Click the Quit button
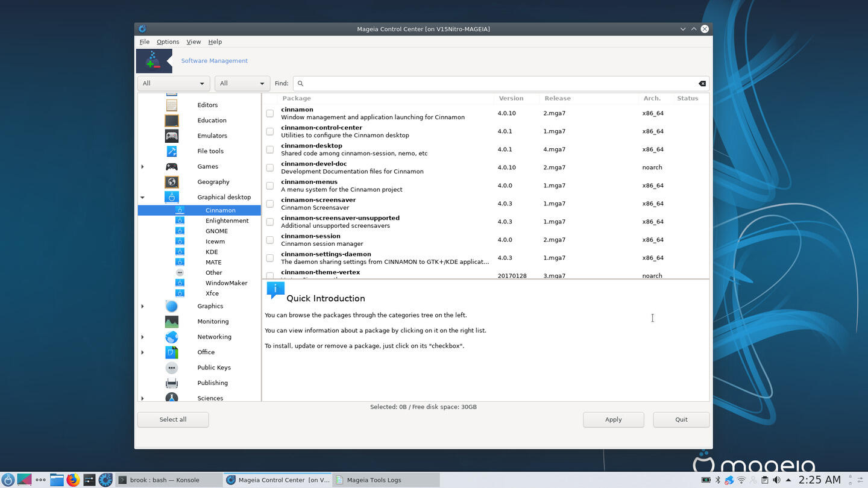This screenshot has height=488, width=868. (681, 419)
